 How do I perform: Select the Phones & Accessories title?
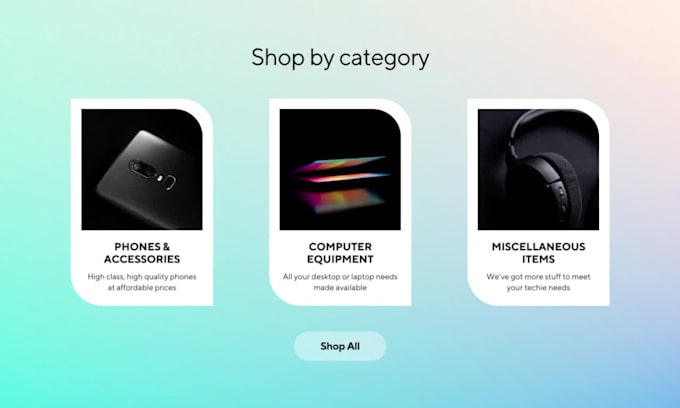coord(142,253)
